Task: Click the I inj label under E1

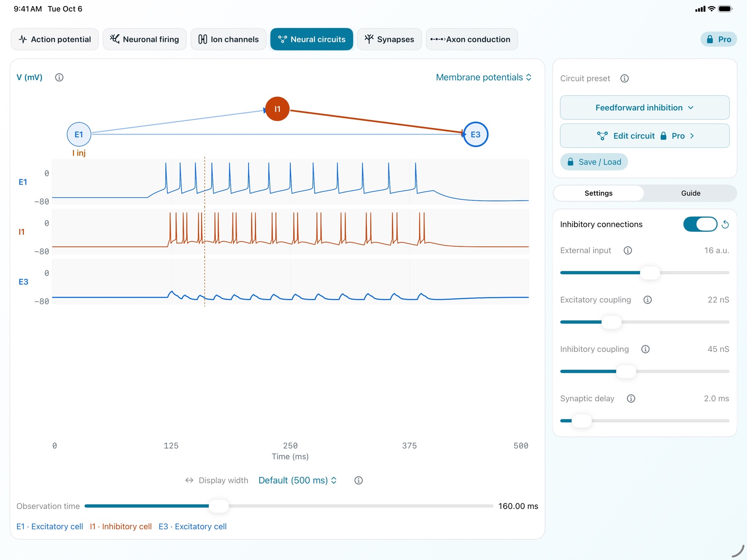Action: pyautogui.click(x=79, y=153)
